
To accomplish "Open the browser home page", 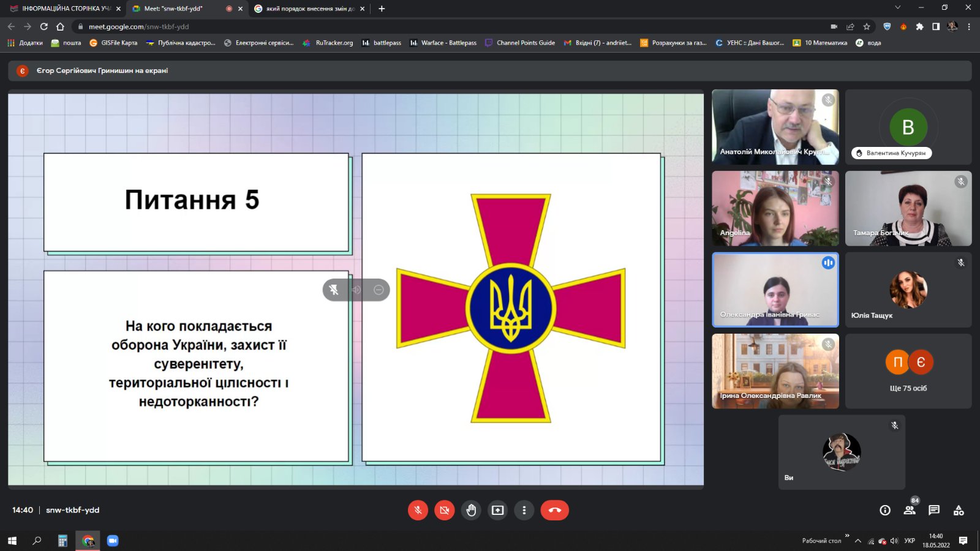I will (x=60, y=26).
